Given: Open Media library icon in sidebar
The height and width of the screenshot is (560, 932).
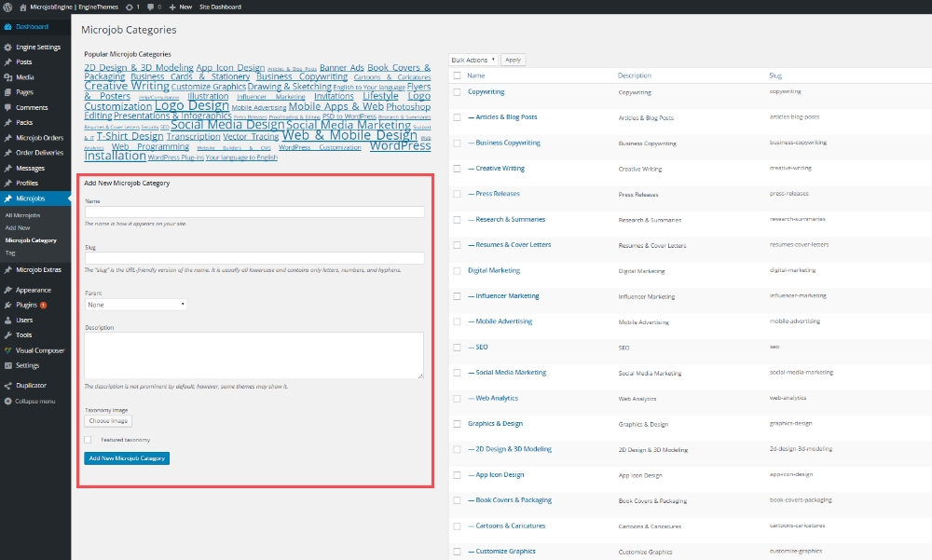Looking at the screenshot, I should coord(8,77).
